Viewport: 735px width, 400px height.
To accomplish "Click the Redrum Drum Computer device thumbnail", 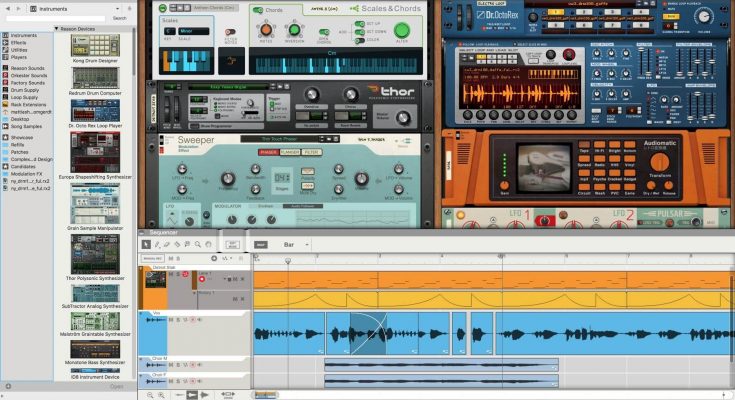I will click(x=95, y=86).
